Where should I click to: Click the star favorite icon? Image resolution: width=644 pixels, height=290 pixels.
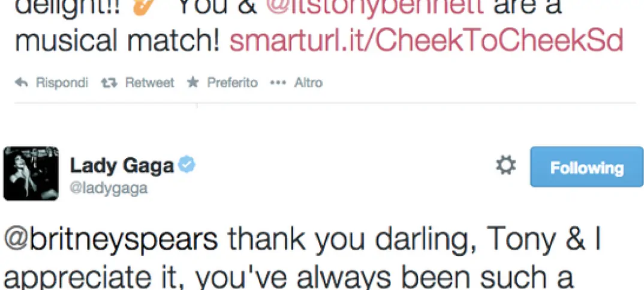click(x=192, y=82)
